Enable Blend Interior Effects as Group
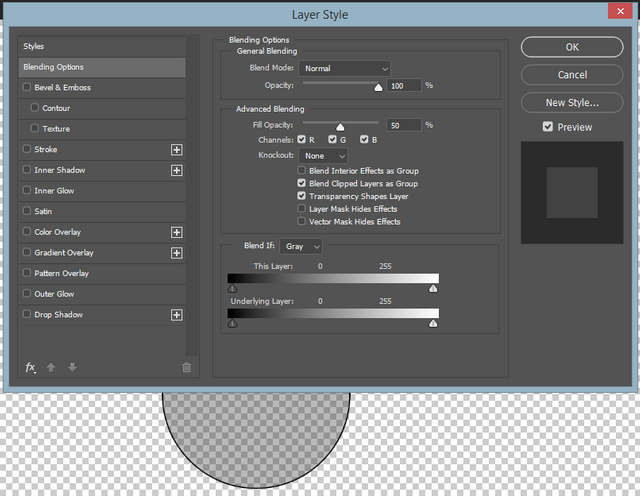640x496 pixels. click(x=302, y=170)
